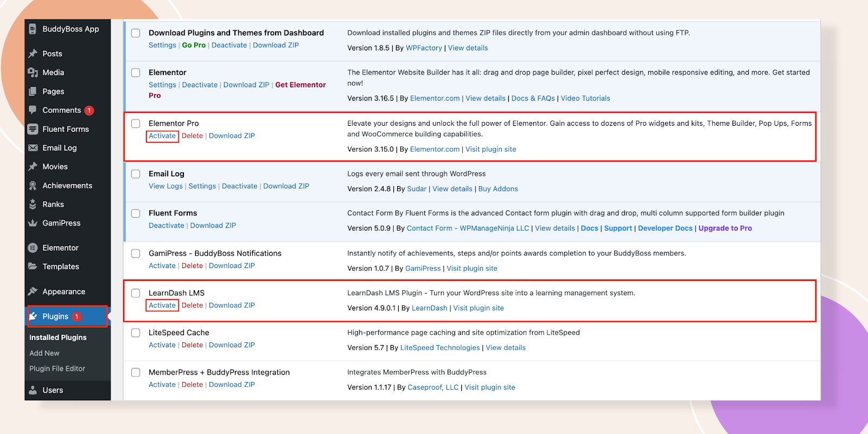Tick the Elementor plugin checkbox

pos(136,73)
